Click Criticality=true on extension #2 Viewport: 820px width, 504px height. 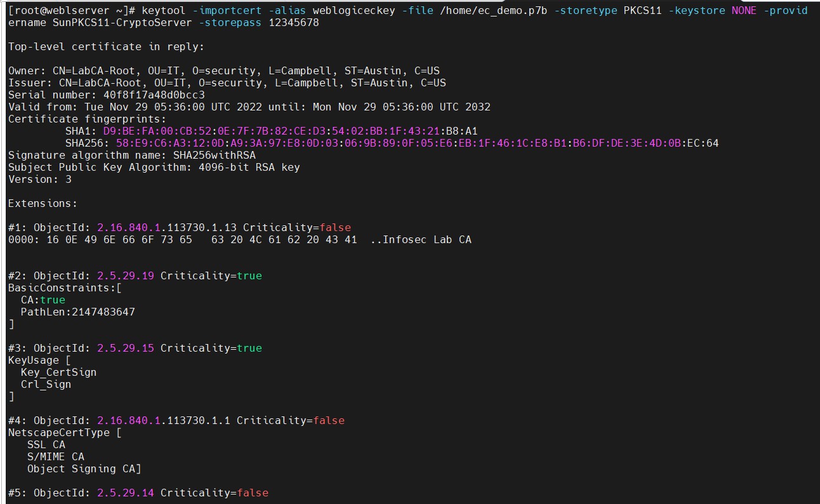pos(211,276)
